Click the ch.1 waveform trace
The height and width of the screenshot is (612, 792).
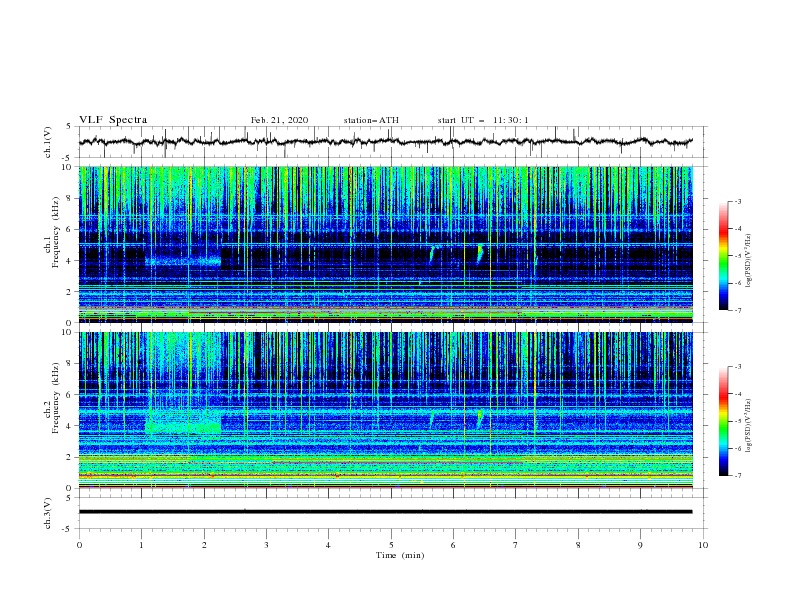click(385, 142)
